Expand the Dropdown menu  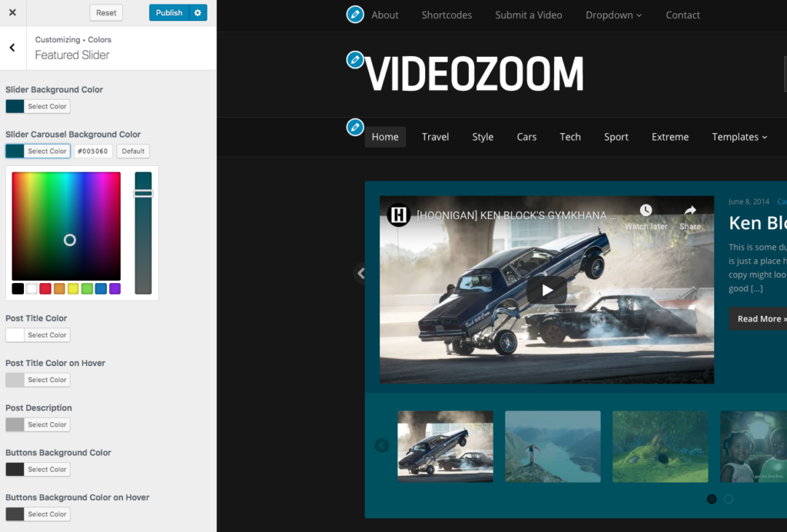click(x=613, y=15)
